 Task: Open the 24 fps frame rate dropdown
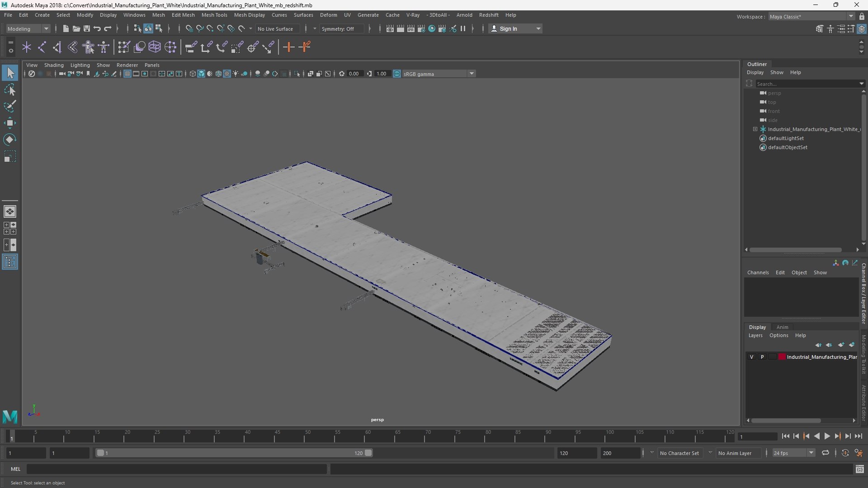pos(793,453)
